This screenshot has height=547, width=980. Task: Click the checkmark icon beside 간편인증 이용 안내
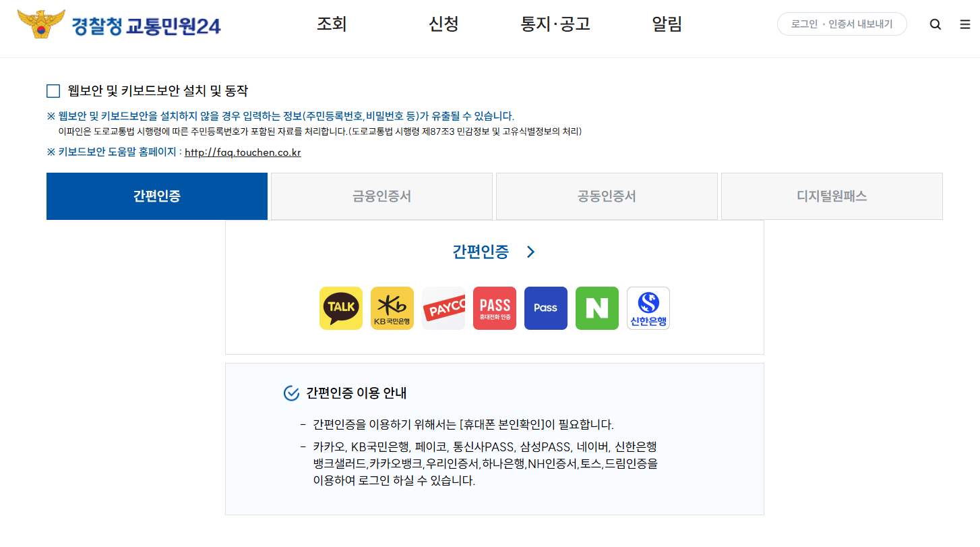tap(291, 393)
